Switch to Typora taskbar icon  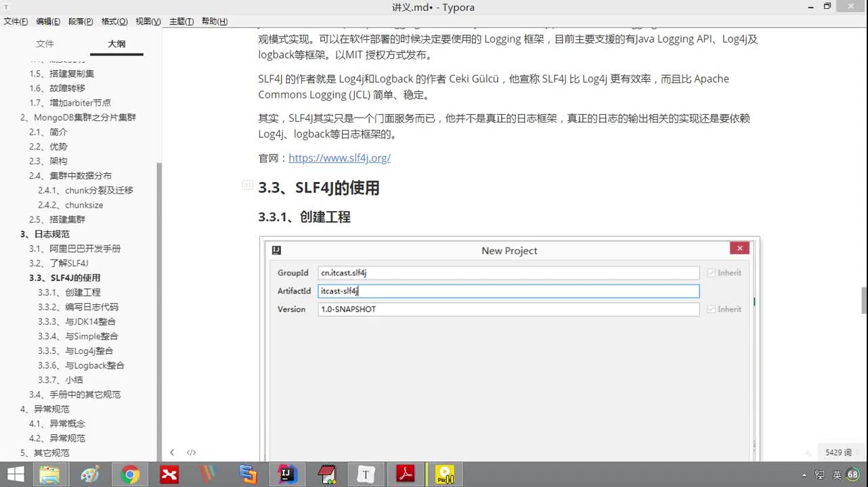366,474
